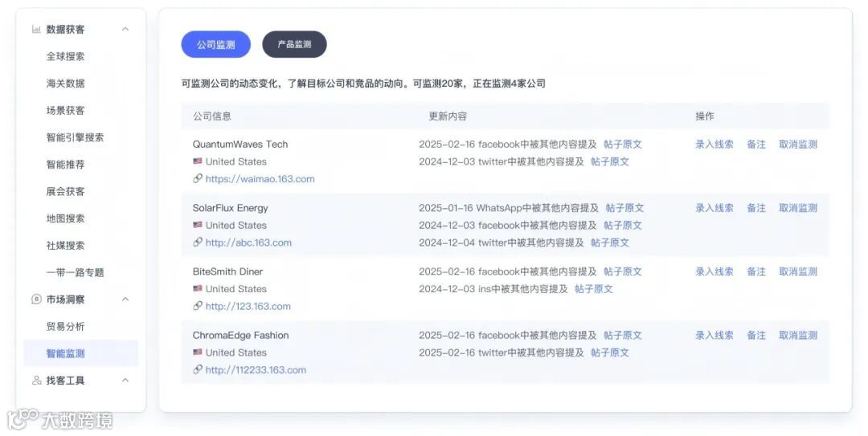Viewport: 868px width, 436px height.
Task: Click link icon beside https://waimao.163.com
Action: pos(198,179)
